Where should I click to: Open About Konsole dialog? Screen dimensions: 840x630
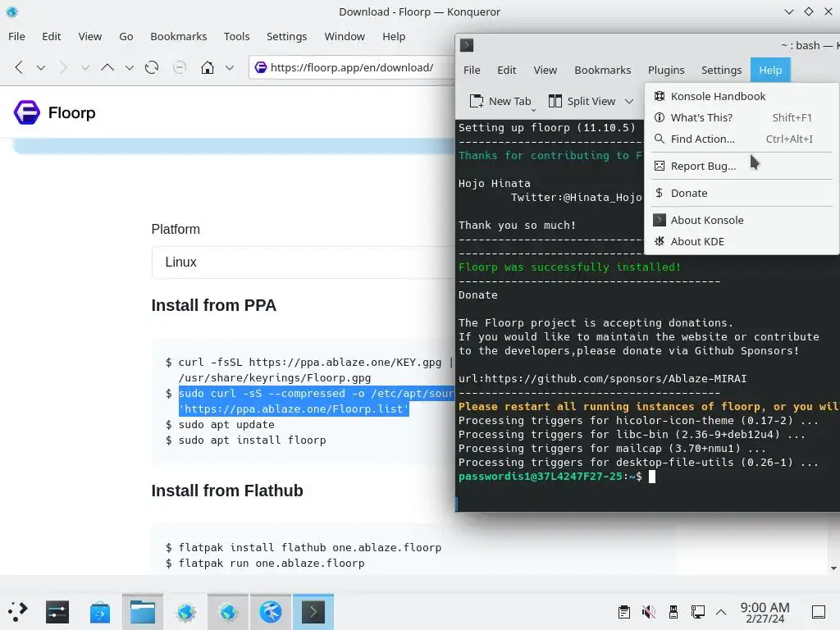point(742,220)
